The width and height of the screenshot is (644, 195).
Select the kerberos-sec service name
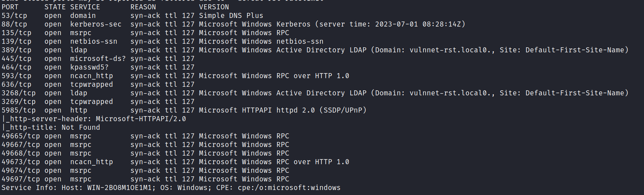96,24
